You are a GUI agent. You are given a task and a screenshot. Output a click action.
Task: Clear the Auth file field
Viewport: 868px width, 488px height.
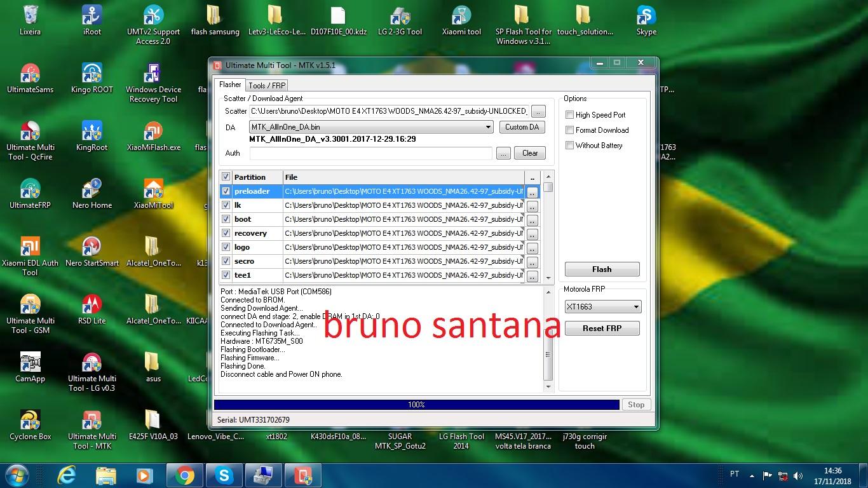coord(530,153)
